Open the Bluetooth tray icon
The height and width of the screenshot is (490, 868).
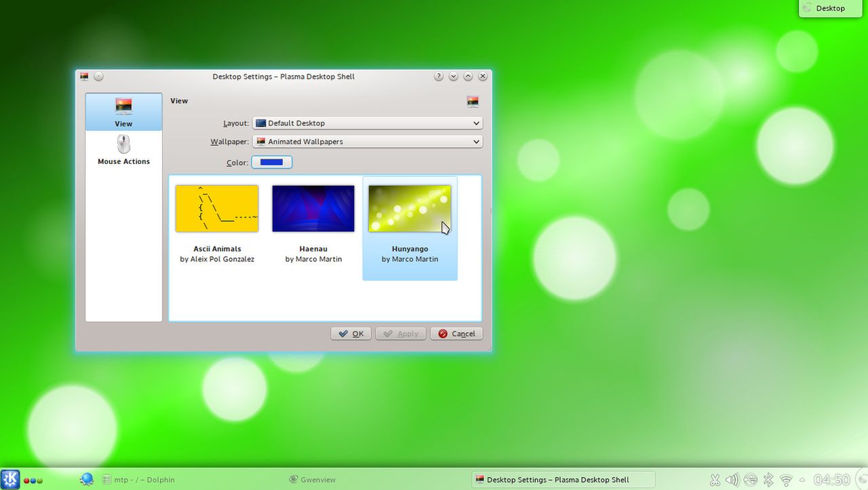pos(768,480)
